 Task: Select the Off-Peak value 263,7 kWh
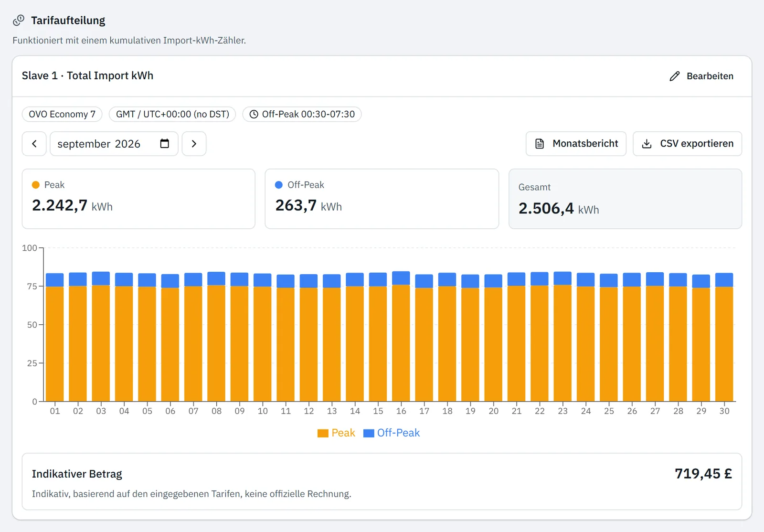click(x=308, y=206)
